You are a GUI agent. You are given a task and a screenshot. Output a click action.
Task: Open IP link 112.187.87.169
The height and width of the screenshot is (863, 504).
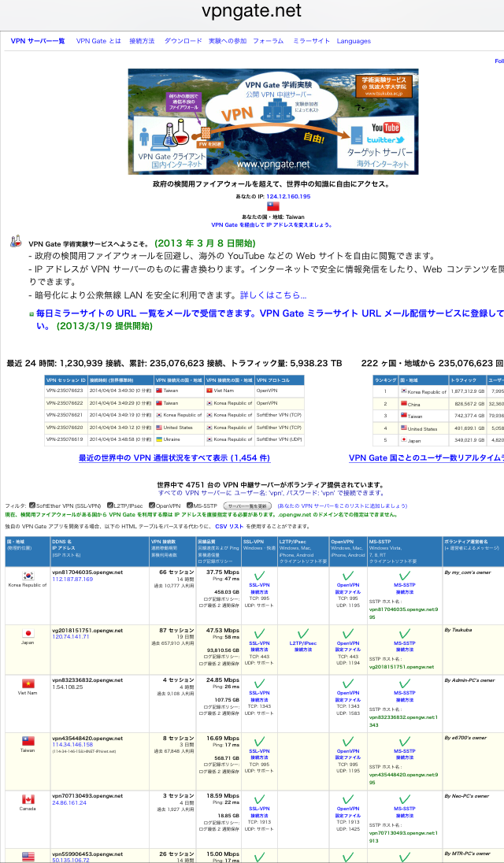(x=72, y=580)
